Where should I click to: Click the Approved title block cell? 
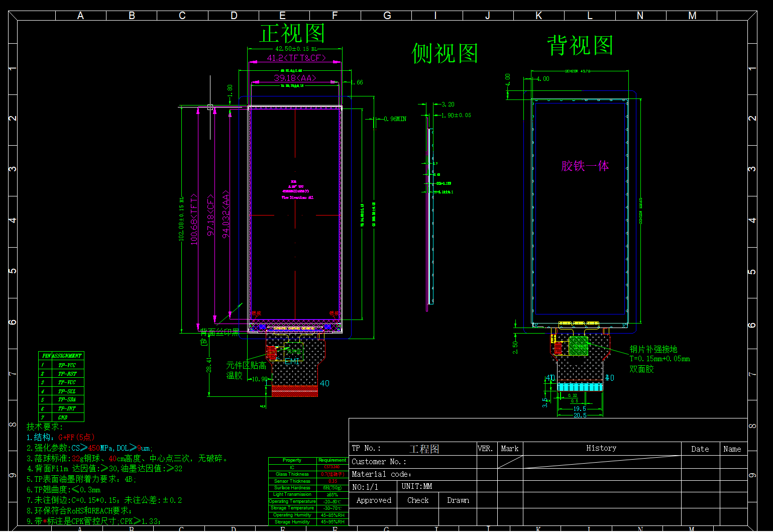373,500
